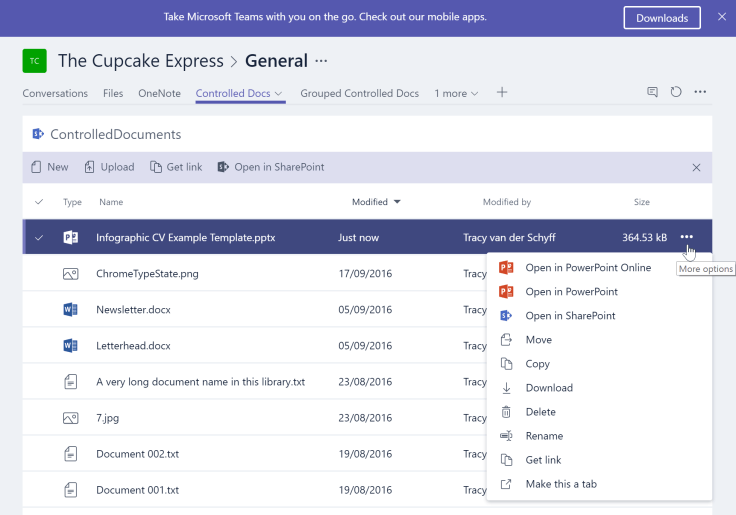Viewport: 736px width, 515px height.
Task: Choose Open in PowerPoint Online
Action: [588, 268]
